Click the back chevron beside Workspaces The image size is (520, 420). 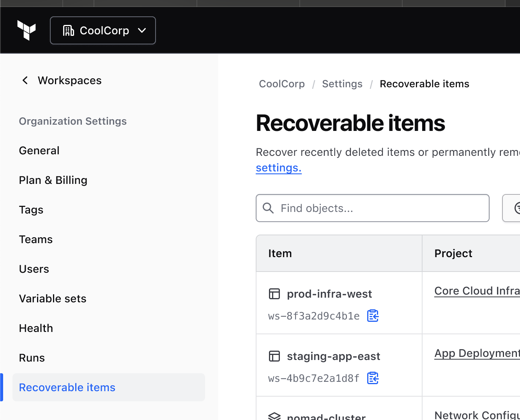25,81
